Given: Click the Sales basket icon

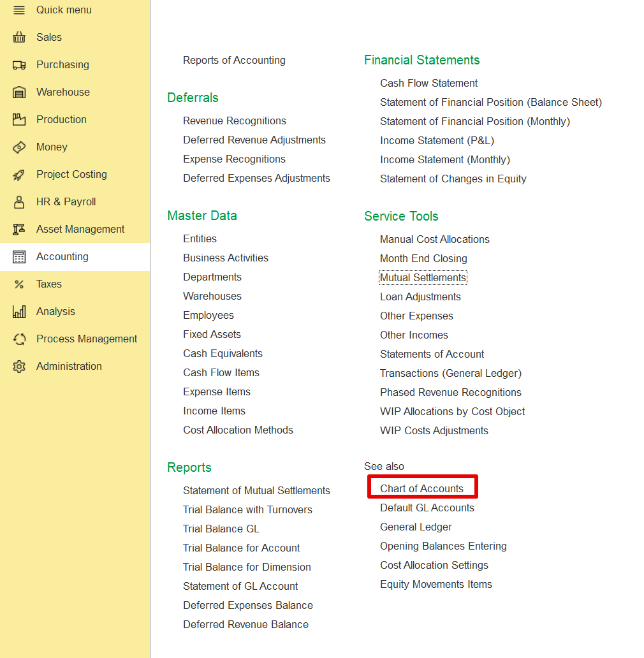Looking at the screenshot, I should coord(19,38).
